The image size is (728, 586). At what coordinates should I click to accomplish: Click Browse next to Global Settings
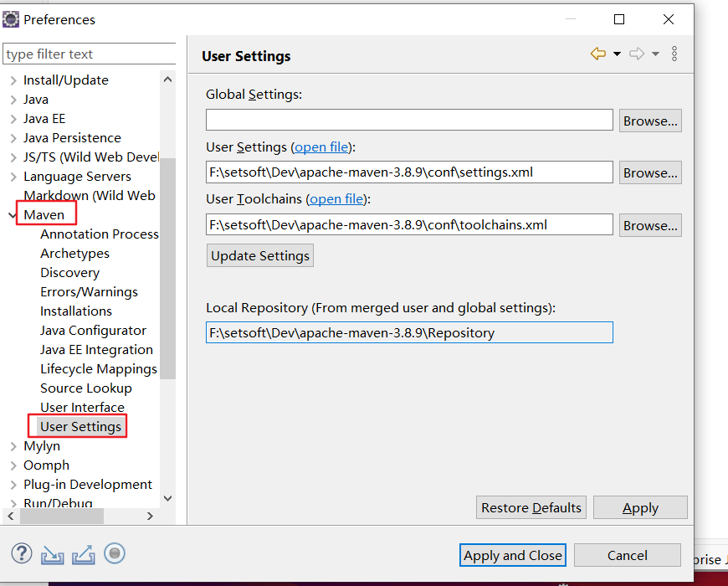(x=649, y=121)
